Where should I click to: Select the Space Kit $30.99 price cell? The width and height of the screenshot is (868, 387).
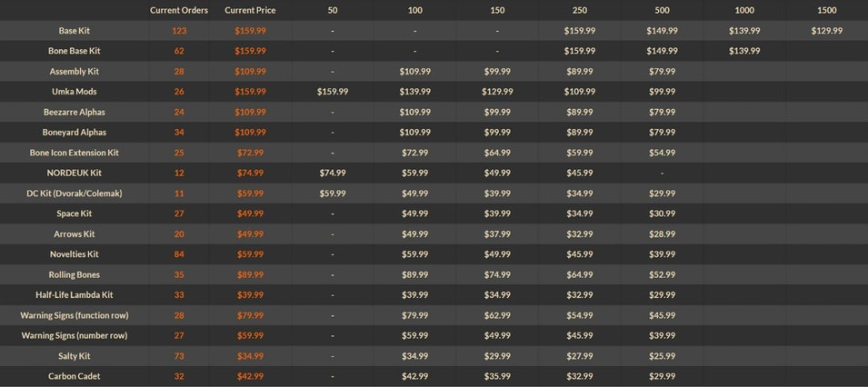[x=662, y=213]
